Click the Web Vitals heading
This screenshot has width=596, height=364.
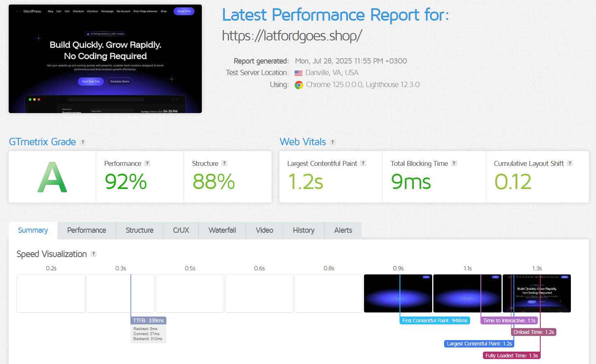click(x=303, y=142)
